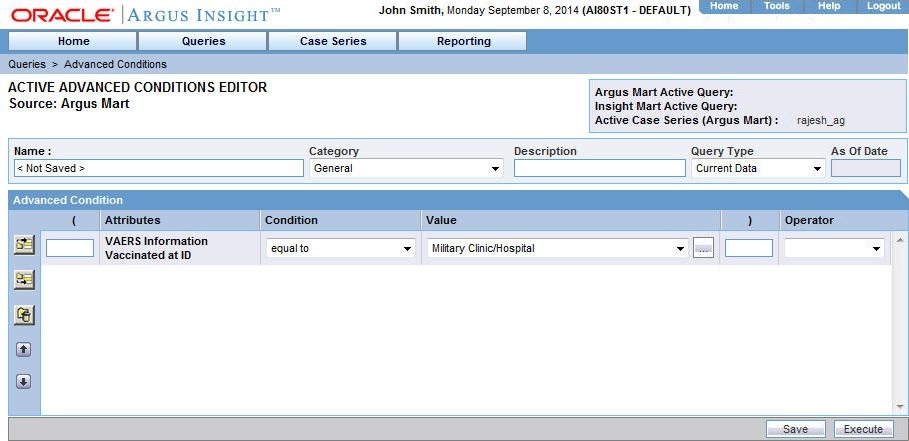
Task: Click the Execute button
Action: tap(863, 429)
